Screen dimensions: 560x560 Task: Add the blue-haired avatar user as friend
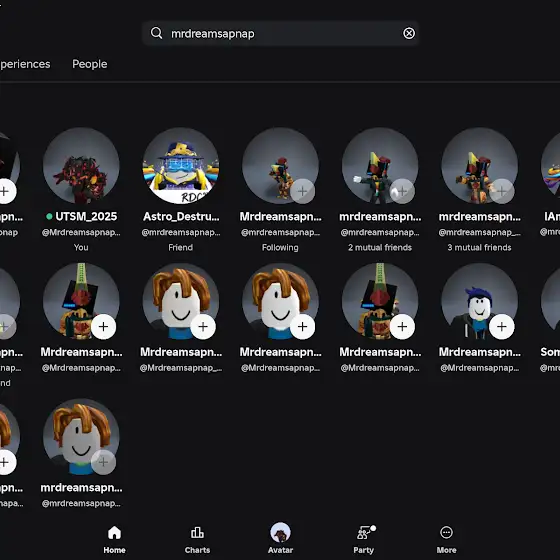[x=502, y=326]
